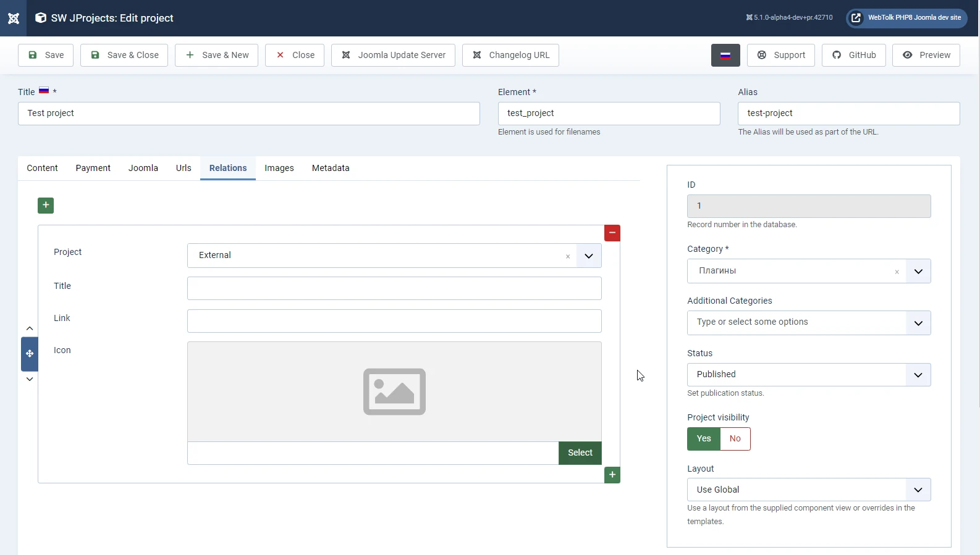Open the Status Published dropdown
The height and width of the screenshot is (555, 980).
[x=809, y=375]
